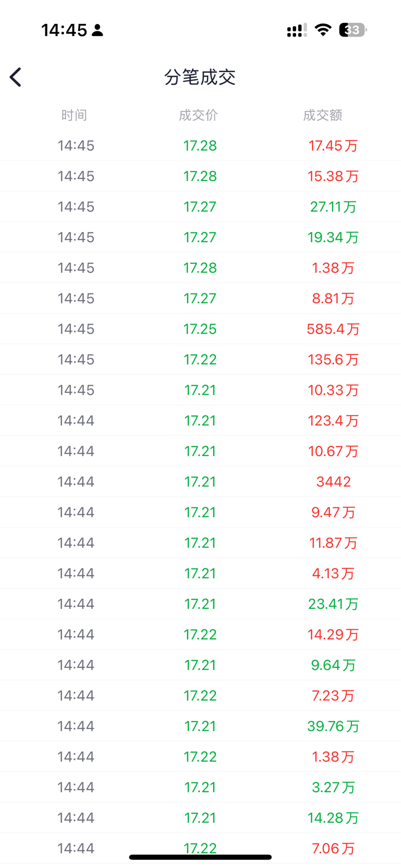Image resolution: width=401 pixels, height=868 pixels.
Task: Select the 17.25 price entry
Action: (200, 329)
